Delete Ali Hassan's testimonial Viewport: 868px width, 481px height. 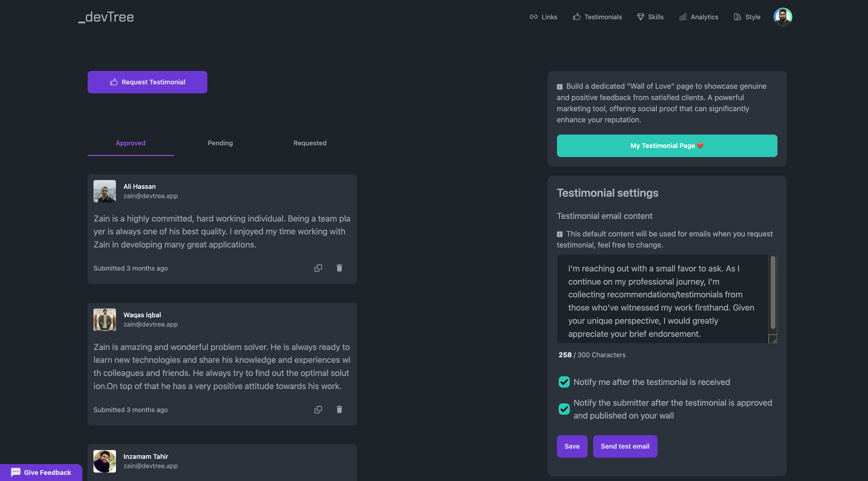tap(339, 268)
